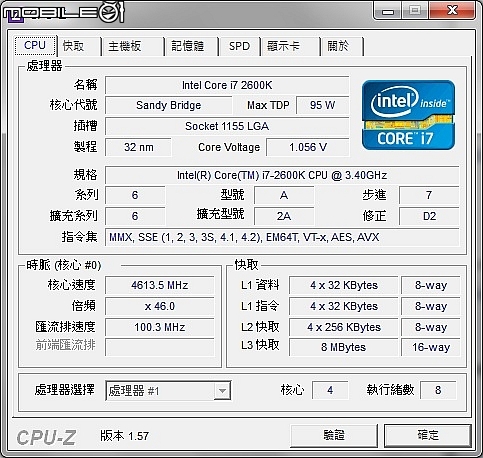Viewport: 483px width, 458px height.
Task: Open the 主機板 tab
Action: [133, 46]
